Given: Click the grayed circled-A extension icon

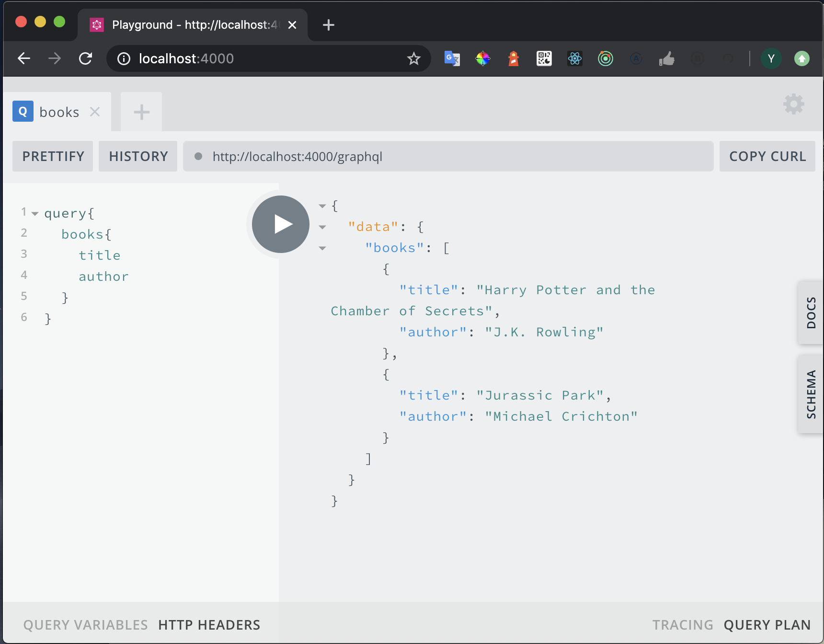Looking at the screenshot, I should click(x=636, y=58).
